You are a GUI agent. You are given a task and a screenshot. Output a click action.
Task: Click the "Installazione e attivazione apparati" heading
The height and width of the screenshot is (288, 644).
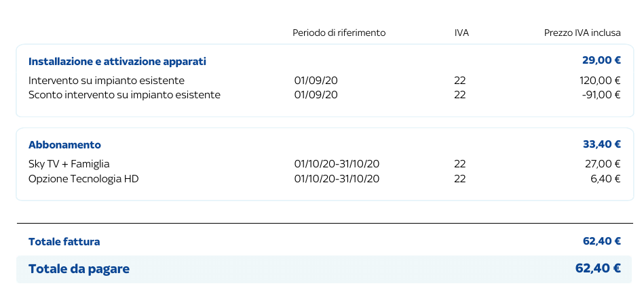[x=117, y=62]
